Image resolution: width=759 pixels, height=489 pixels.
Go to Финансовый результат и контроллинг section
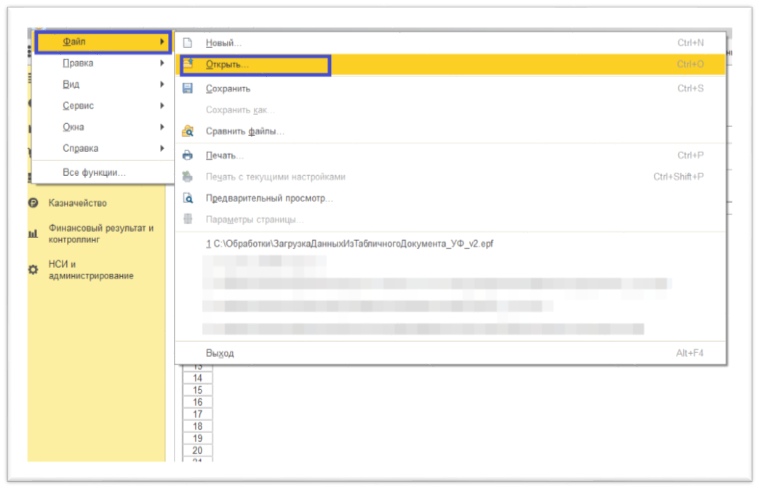101,233
